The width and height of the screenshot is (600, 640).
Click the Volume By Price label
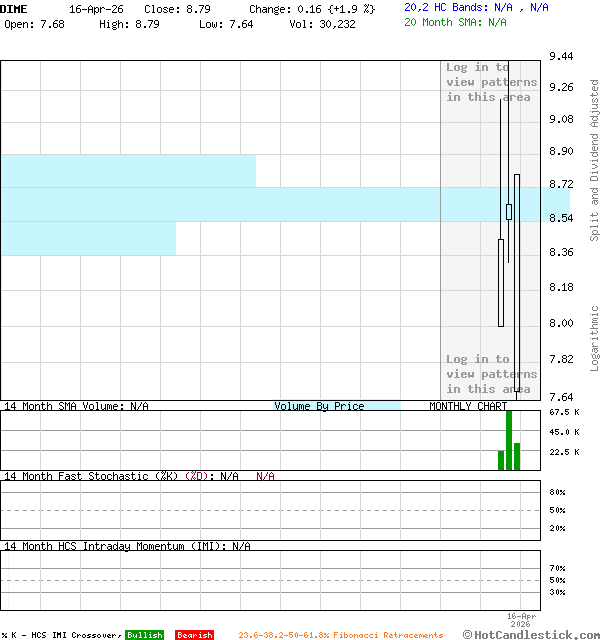[319, 406]
